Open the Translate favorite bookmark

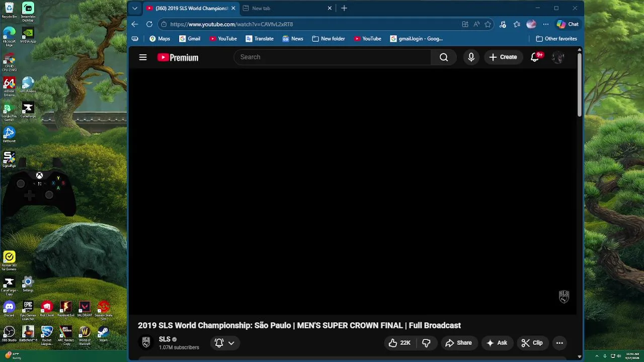(260, 39)
